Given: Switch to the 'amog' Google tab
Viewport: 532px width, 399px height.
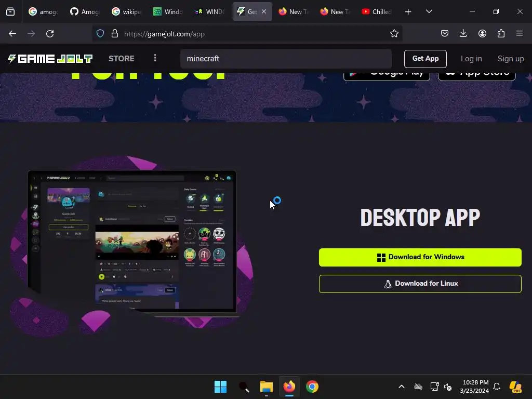Looking at the screenshot, I should 44,11.
